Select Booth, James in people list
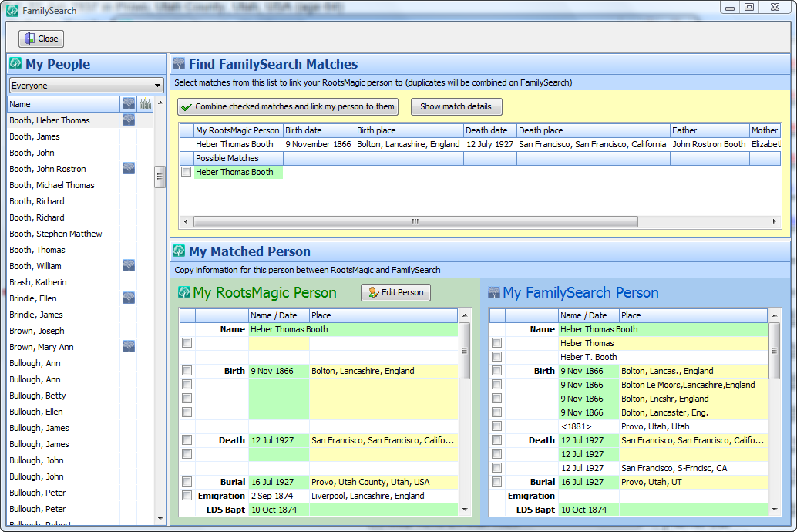The height and width of the screenshot is (532, 797). click(x=63, y=136)
